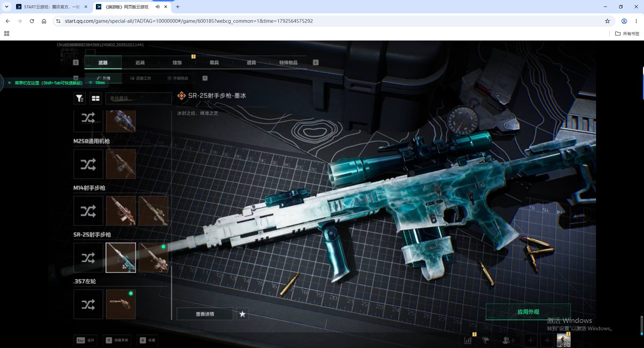Select random skin shuffle for SR-25射手步枪

click(88, 258)
